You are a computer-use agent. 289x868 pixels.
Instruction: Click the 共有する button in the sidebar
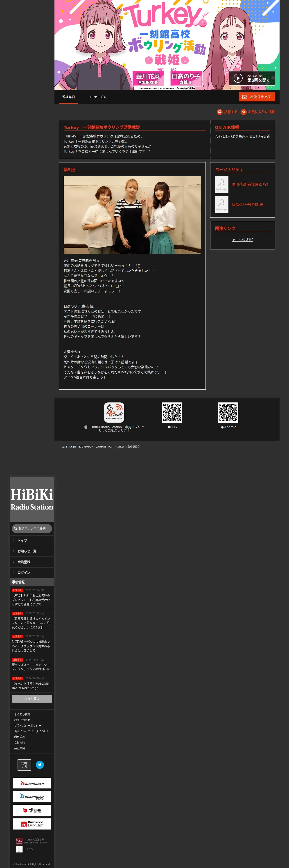tap(24, 765)
